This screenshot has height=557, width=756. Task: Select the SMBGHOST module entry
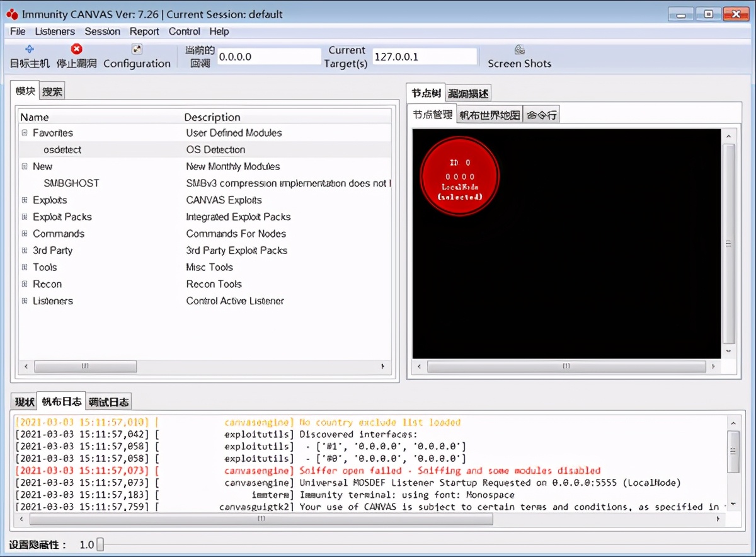71,183
